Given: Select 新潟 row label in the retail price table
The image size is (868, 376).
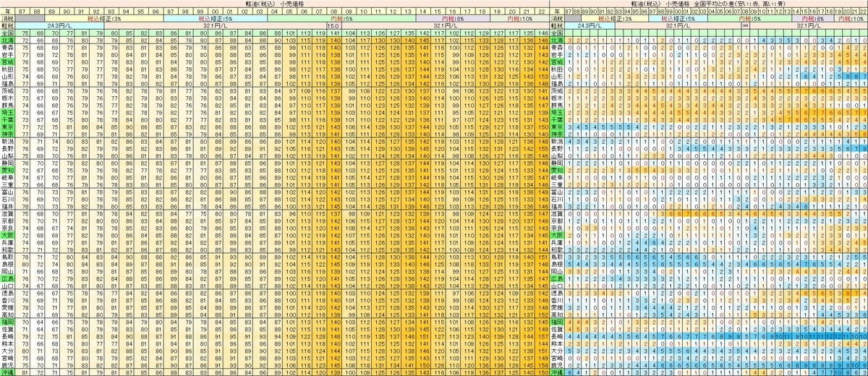Looking at the screenshot, I should pyautogui.click(x=8, y=141).
